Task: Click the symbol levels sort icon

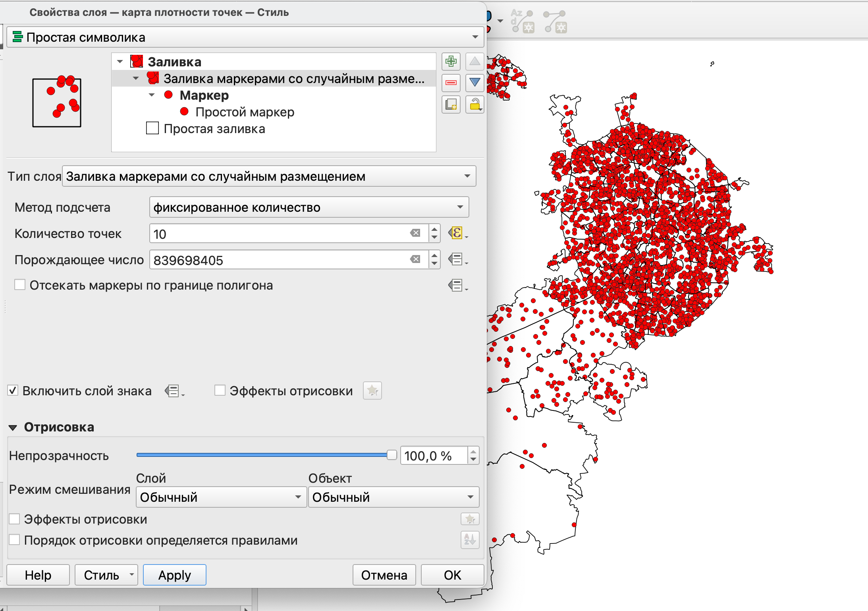Action: pos(470,540)
